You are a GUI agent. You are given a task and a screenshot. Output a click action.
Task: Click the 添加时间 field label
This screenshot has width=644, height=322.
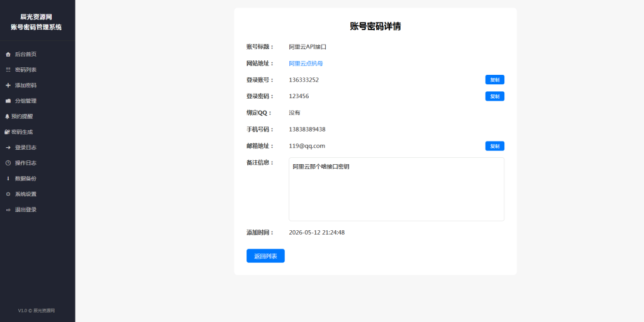[x=260, y=233]
